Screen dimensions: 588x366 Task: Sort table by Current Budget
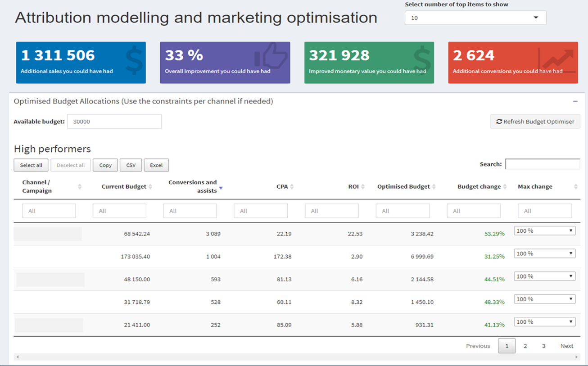point(150,187)
